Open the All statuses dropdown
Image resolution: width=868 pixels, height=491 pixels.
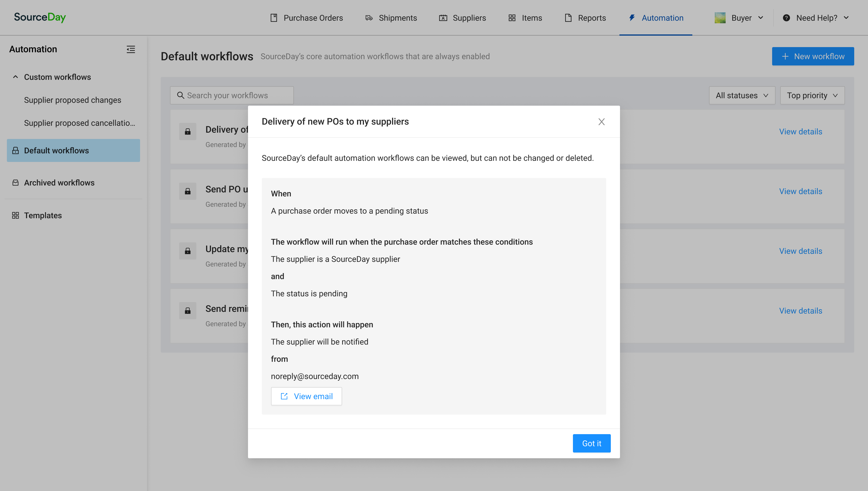point(742,95)
